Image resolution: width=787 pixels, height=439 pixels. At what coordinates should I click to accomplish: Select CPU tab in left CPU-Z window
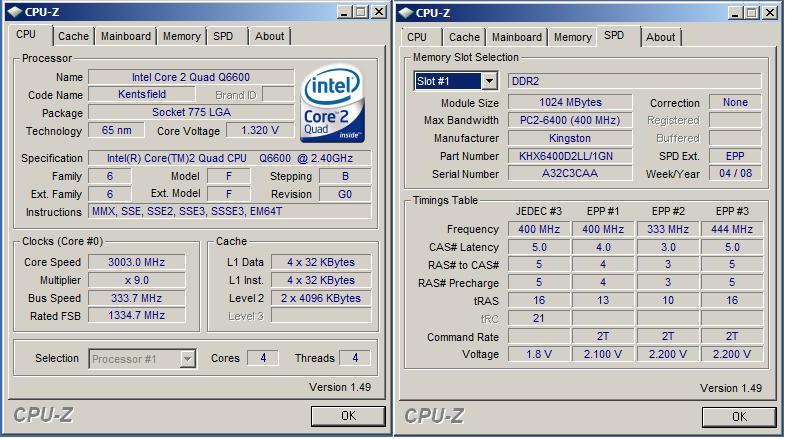coord(26,34)
